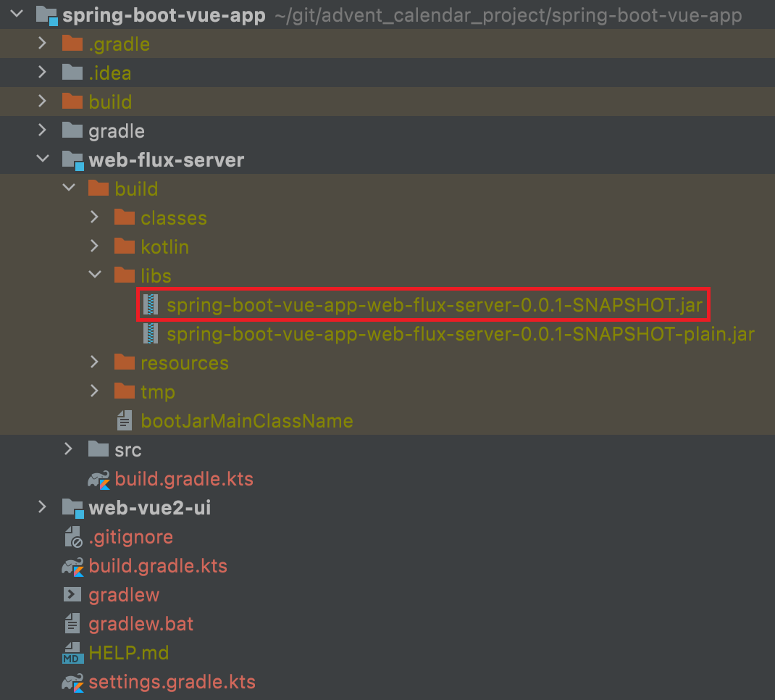Expand the .idea folder

[x=42, y=72]
